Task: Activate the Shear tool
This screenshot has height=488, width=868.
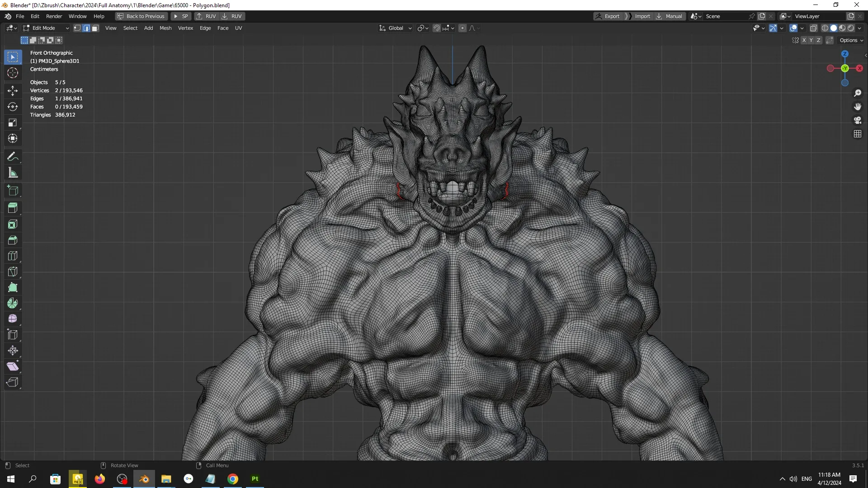Action: 13,366
